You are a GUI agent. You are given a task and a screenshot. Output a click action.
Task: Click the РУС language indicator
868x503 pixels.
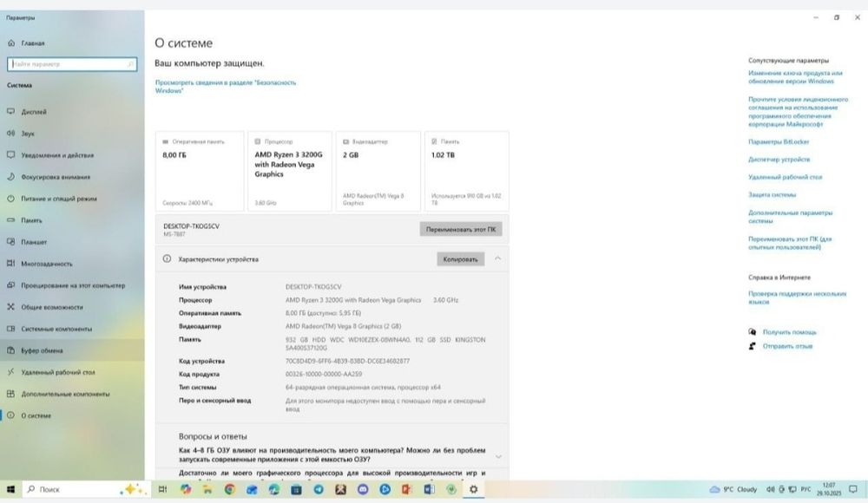806,489
